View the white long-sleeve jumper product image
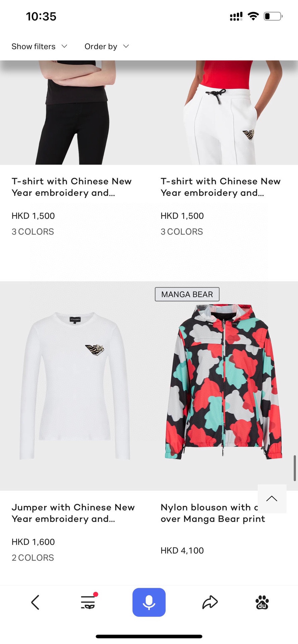 pos(74,386)
